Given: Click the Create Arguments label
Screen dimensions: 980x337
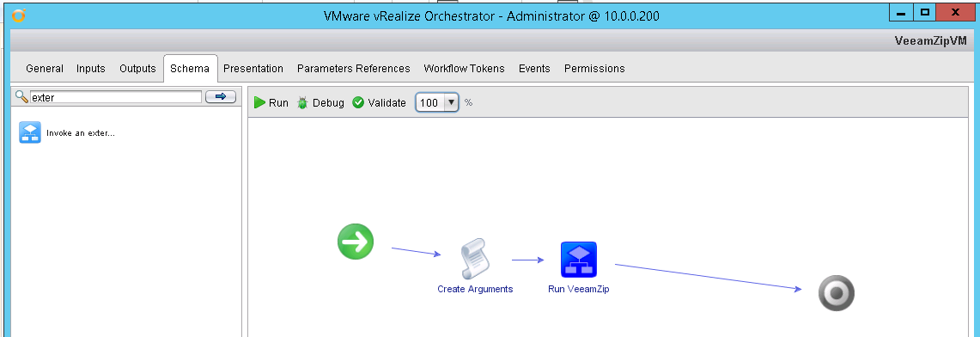Looking at the screenshot, I should pyautogui.click(x=475, y=289).
